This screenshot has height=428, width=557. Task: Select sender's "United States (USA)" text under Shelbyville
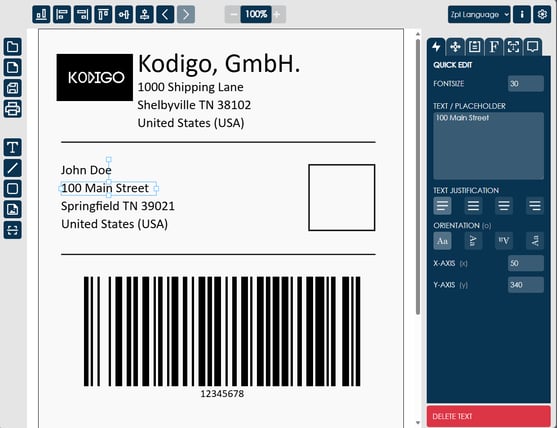(x=191, y=123)
